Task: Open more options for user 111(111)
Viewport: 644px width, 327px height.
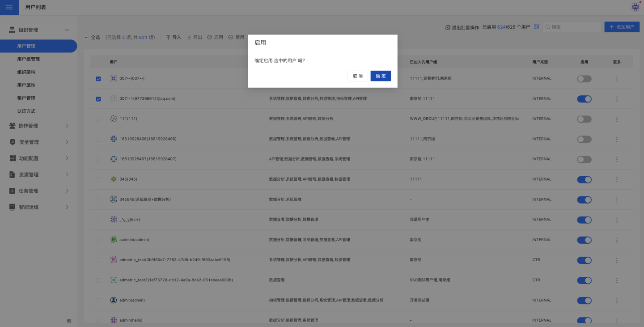Action: pos(617,119)
